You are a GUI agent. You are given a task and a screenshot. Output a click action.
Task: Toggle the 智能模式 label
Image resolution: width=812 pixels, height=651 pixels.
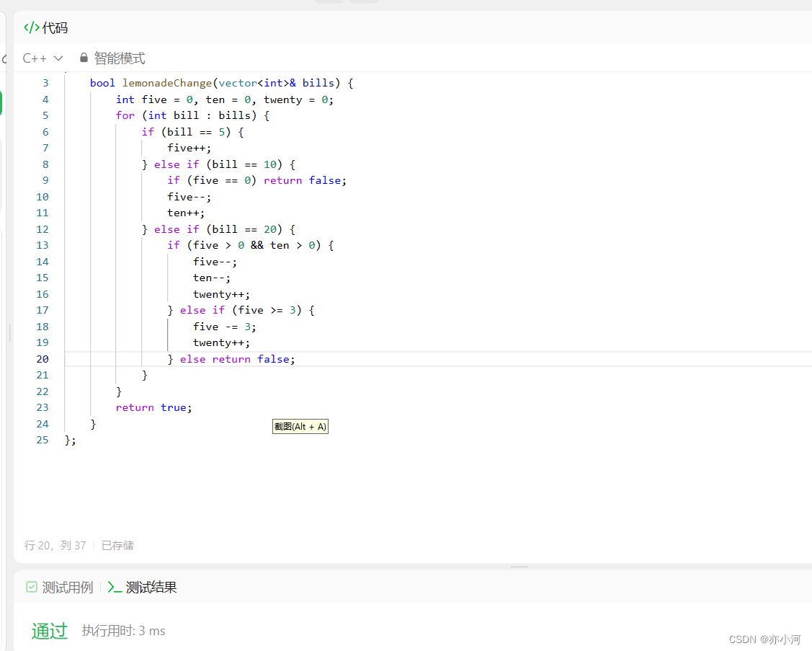coord(120,58)
